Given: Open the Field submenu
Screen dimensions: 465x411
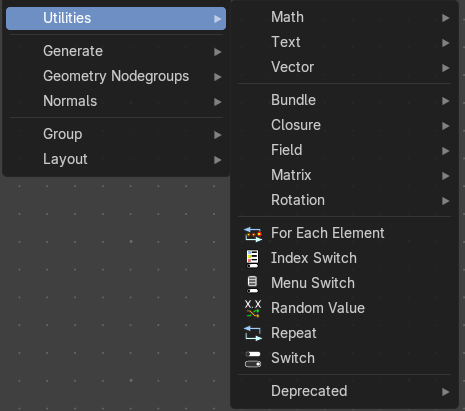Looking at the screenshot, I should click(344, 150).
